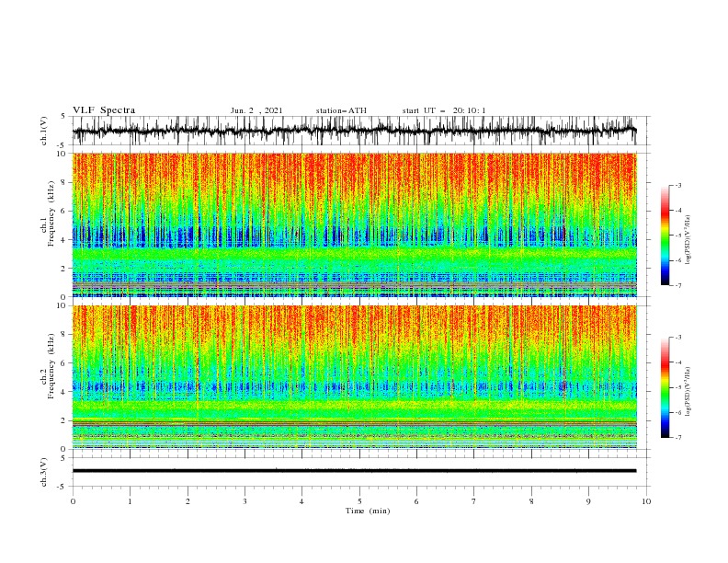Click time axis tick label "6"
Image resolution: width=728 pixels, height=563 pixels.
(x=416, y=501)
